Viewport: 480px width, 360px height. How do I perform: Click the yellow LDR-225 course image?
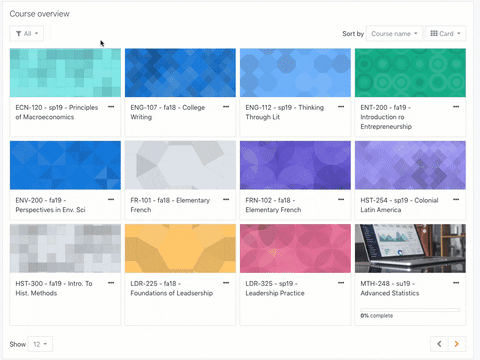[180, 249]
